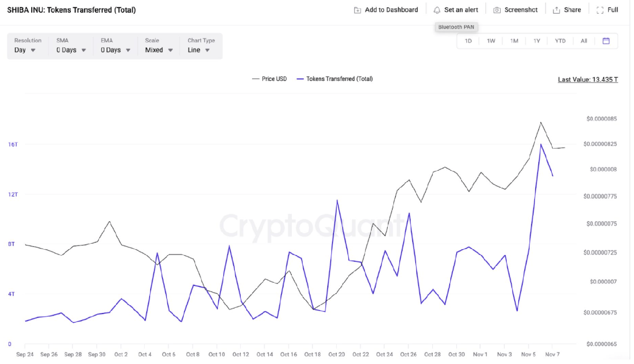
Task: Click the Add to Dashboard folder icon
Action: 357,10
